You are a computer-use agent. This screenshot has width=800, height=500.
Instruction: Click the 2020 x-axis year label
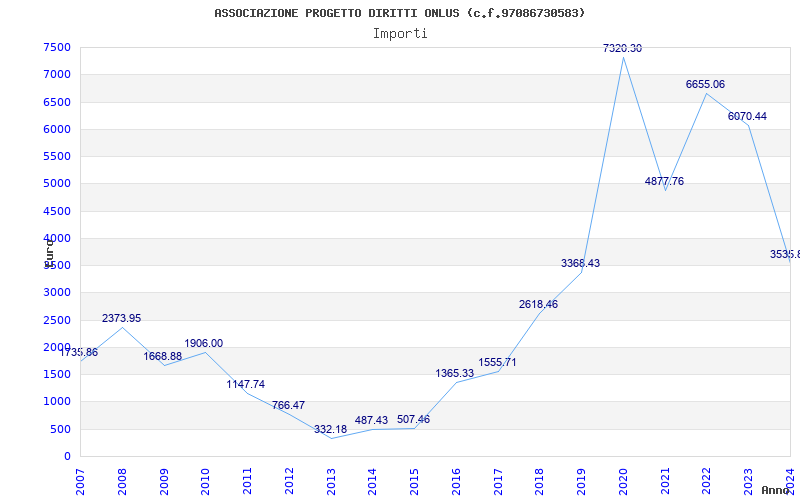click(x=623, y=481)
